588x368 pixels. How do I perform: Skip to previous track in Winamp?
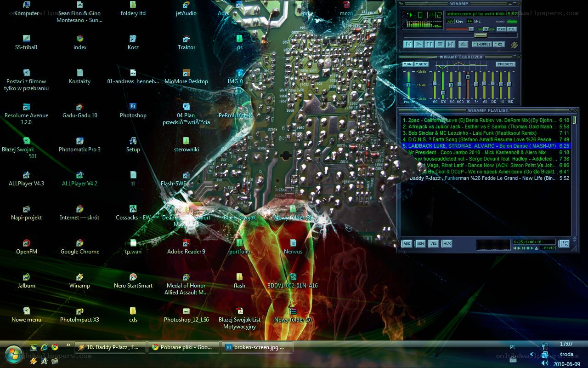408,45
